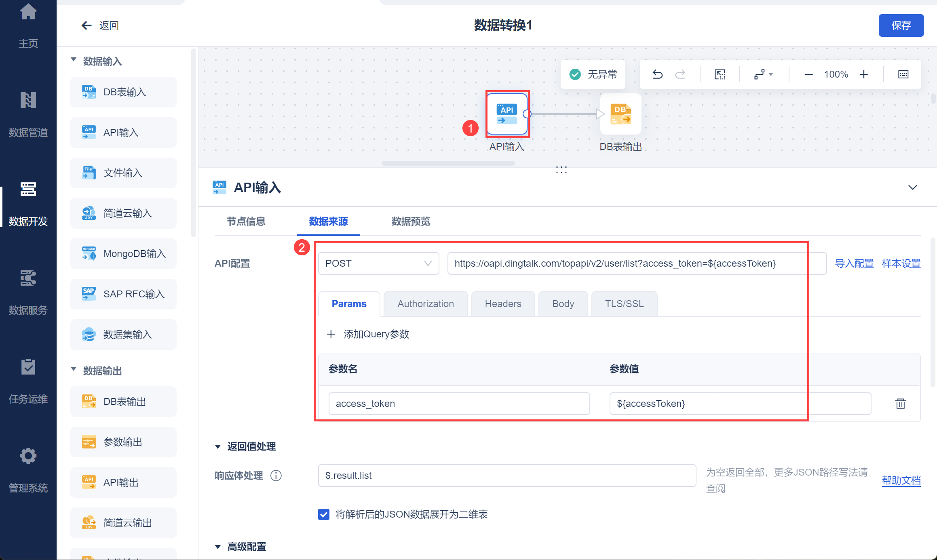Image resolution: width=937 pixels, height=560 pixels.
Task: Select the DB表输出 node on canvas
Action: tap(620, 114)
